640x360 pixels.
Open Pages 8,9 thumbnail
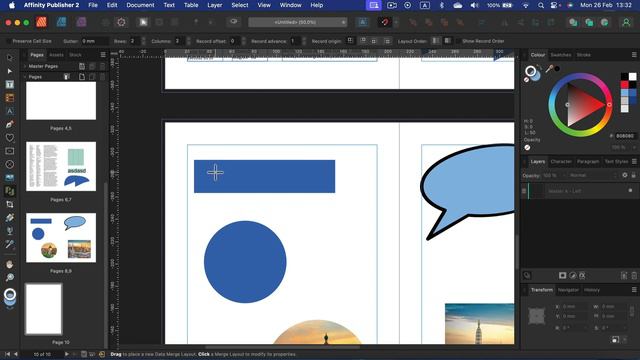61,238
